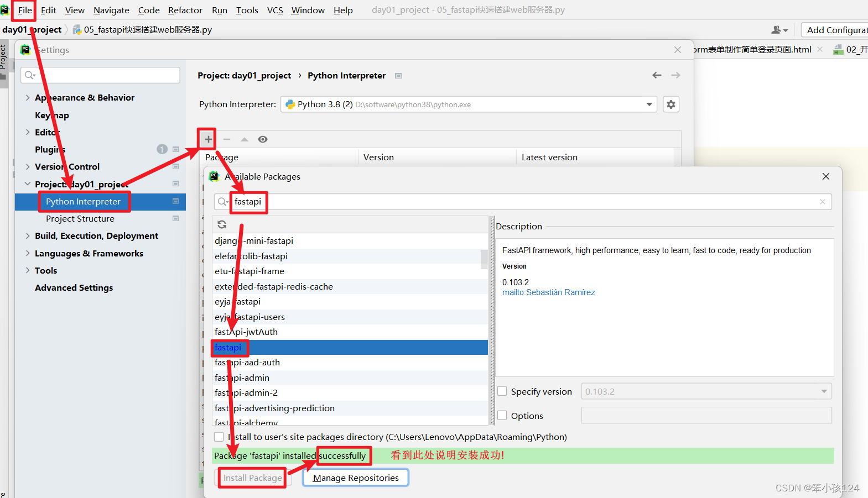This screenshot has width=868, height=498.
Task: Select Plugins in settings tree
Action: point(50,149)
